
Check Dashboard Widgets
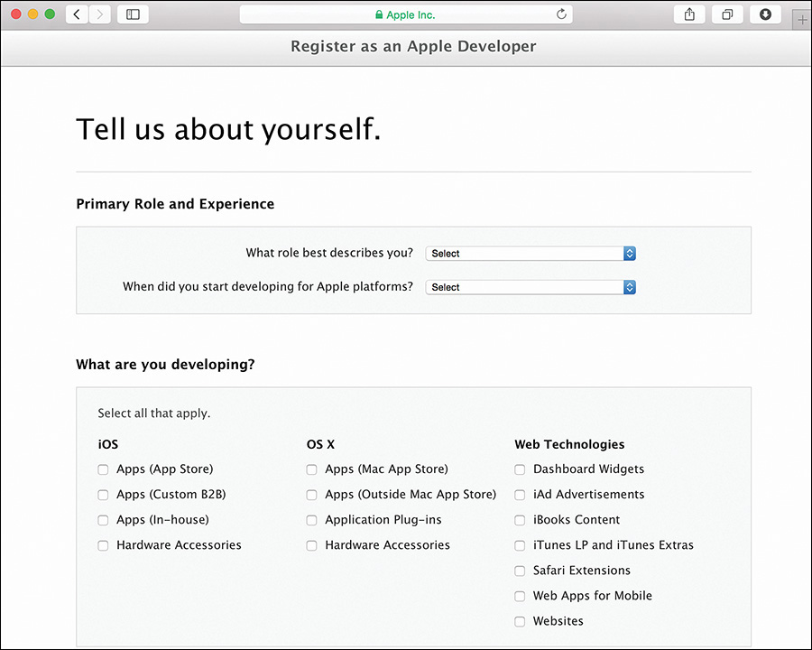(520, 469)
